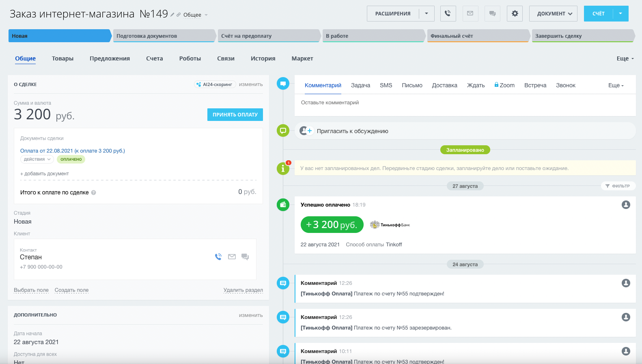Open the payment действия dropdown
The height and width of the screenshot is (364, 642).
(x=37, y=159)
